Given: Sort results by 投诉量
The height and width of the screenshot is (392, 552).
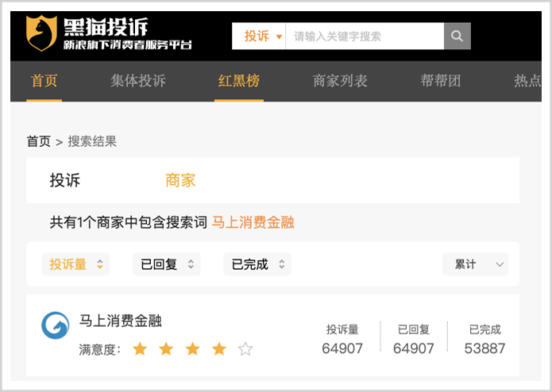Looking at the screenshot, I should click(x=75, y=264).
